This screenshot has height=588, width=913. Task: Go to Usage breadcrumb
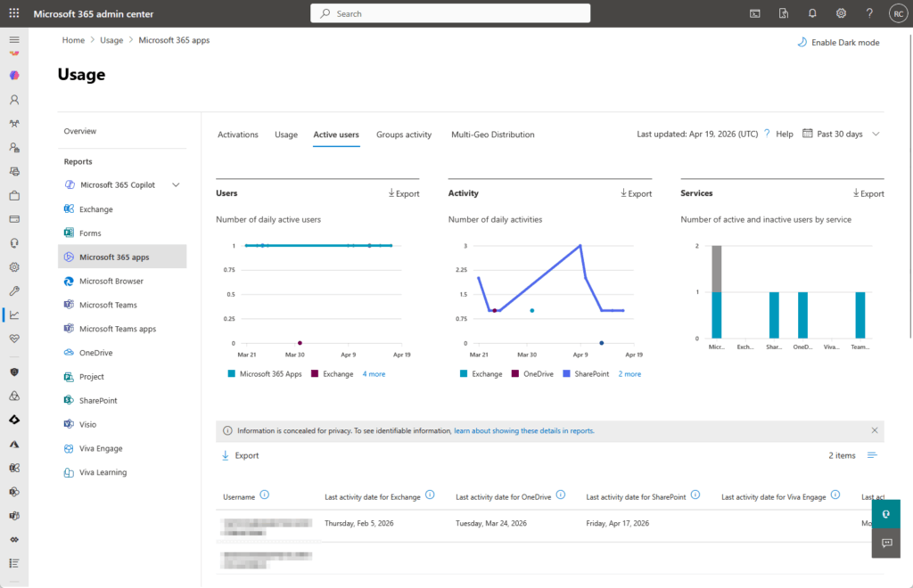pyautogui.click(x=111, y=40)
